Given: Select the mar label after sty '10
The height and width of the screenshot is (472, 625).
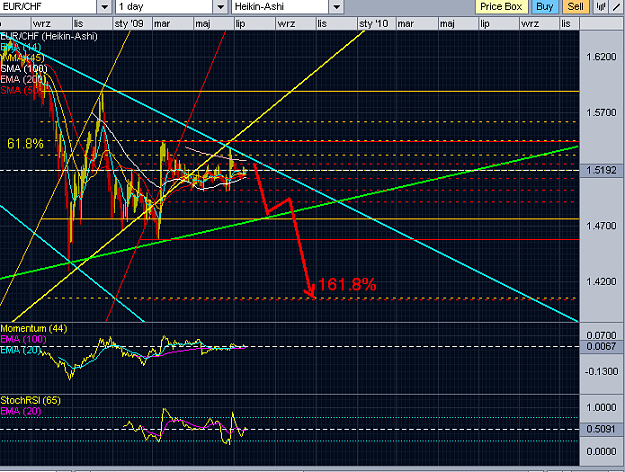Looking at the screenshot, I should pos(406,24).
